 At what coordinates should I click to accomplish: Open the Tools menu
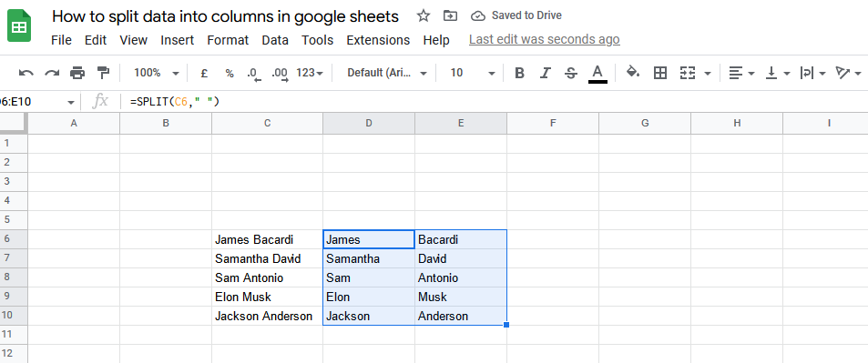[x=317, y=40]
